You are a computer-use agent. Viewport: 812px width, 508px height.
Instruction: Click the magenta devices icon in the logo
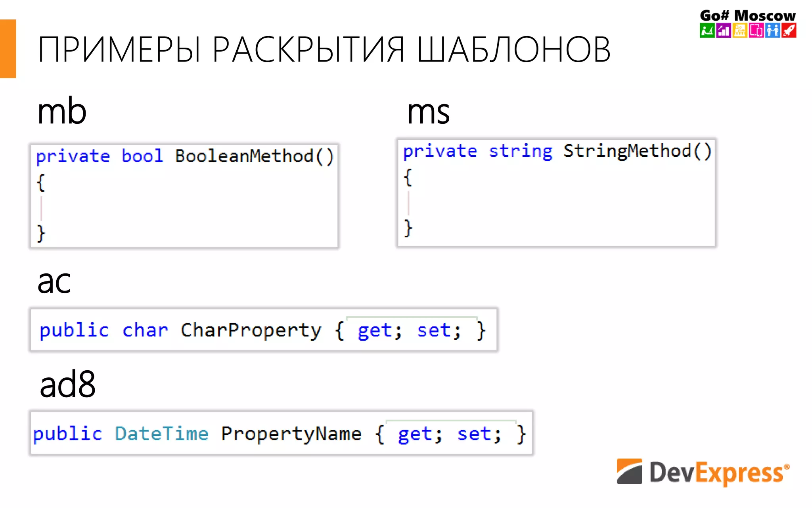756,30
